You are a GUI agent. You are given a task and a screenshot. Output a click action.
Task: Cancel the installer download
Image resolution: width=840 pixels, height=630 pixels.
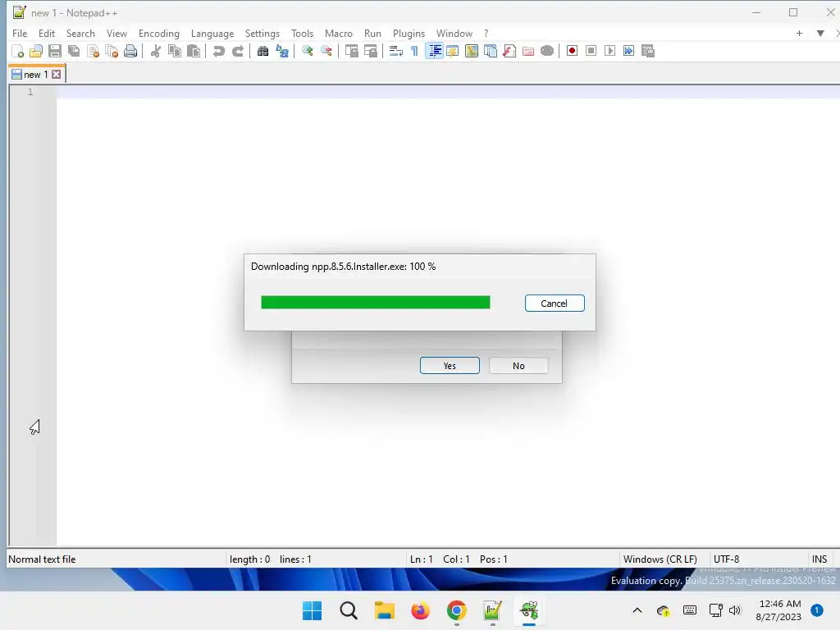(555, 304)
